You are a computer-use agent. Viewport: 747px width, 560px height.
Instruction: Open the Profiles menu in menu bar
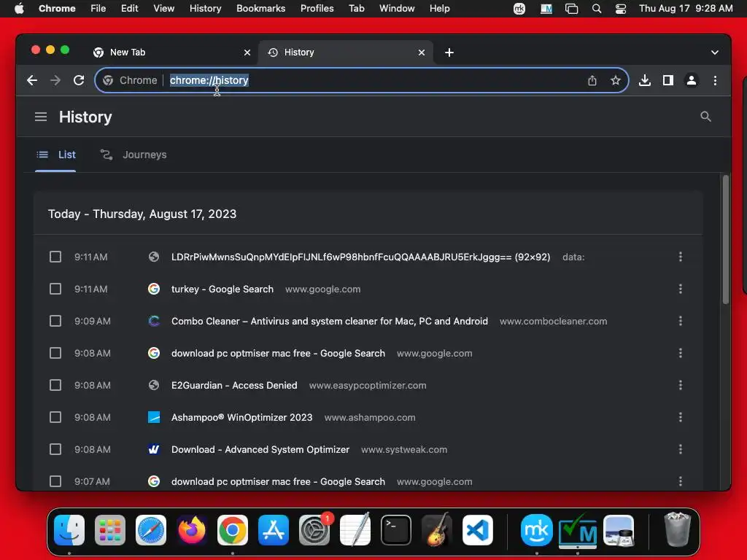[317, 9]
